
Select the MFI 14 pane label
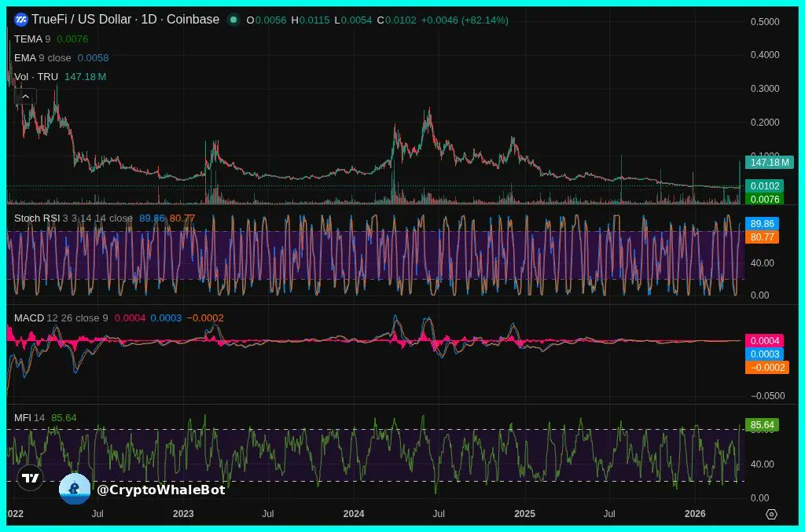(29, 417)
